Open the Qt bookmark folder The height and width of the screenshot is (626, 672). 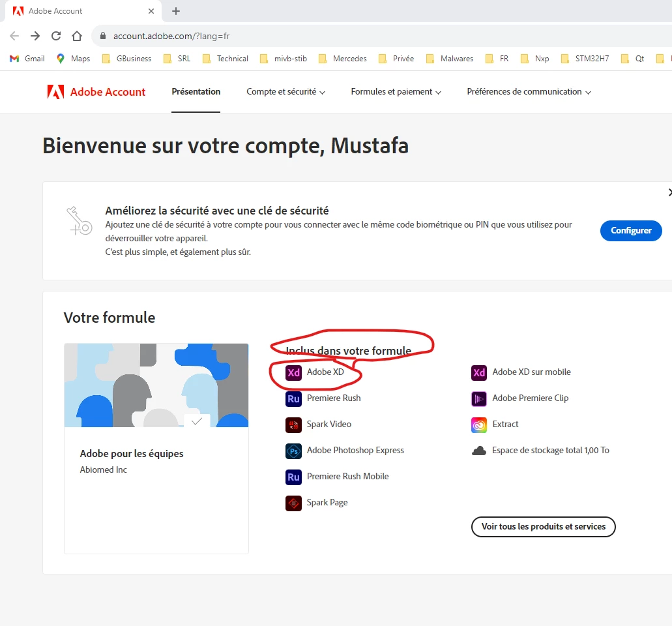(633, 58)
